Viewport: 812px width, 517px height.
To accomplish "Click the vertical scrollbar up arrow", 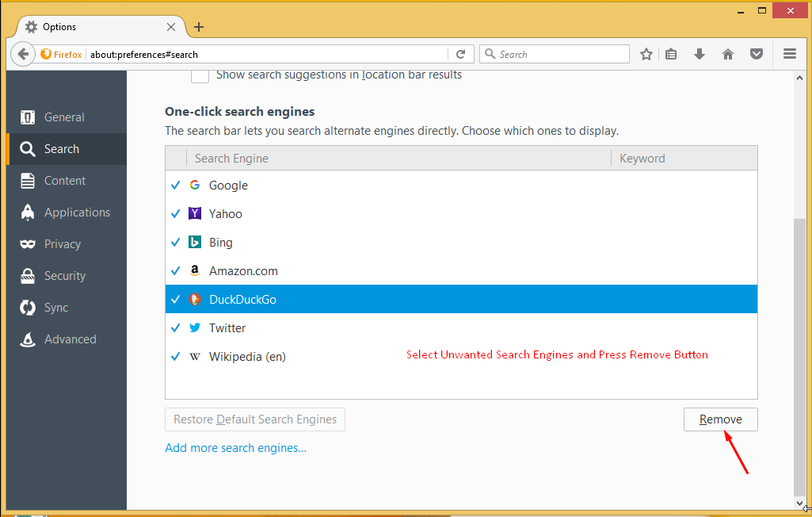I will [x=799, y=78].
